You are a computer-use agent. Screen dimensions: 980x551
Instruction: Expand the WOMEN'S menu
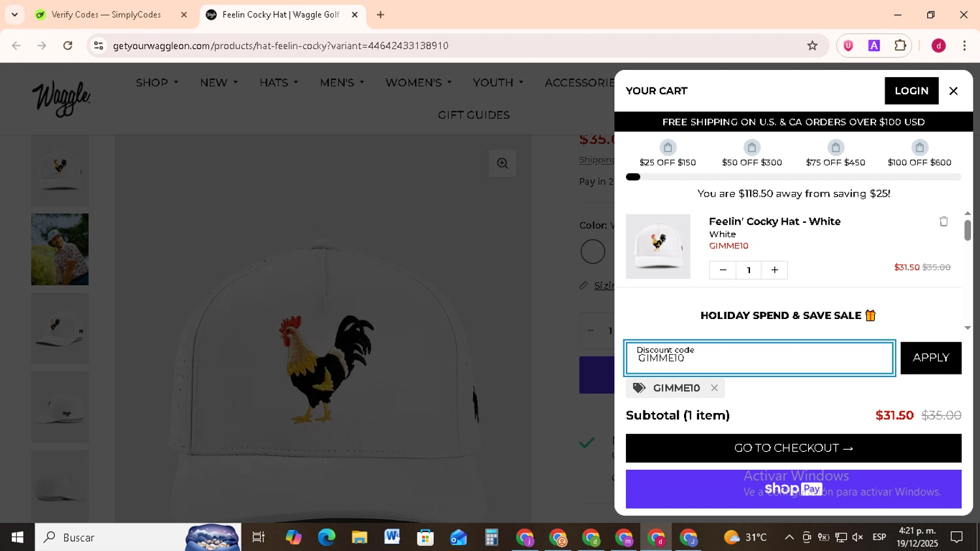(418, 83)
